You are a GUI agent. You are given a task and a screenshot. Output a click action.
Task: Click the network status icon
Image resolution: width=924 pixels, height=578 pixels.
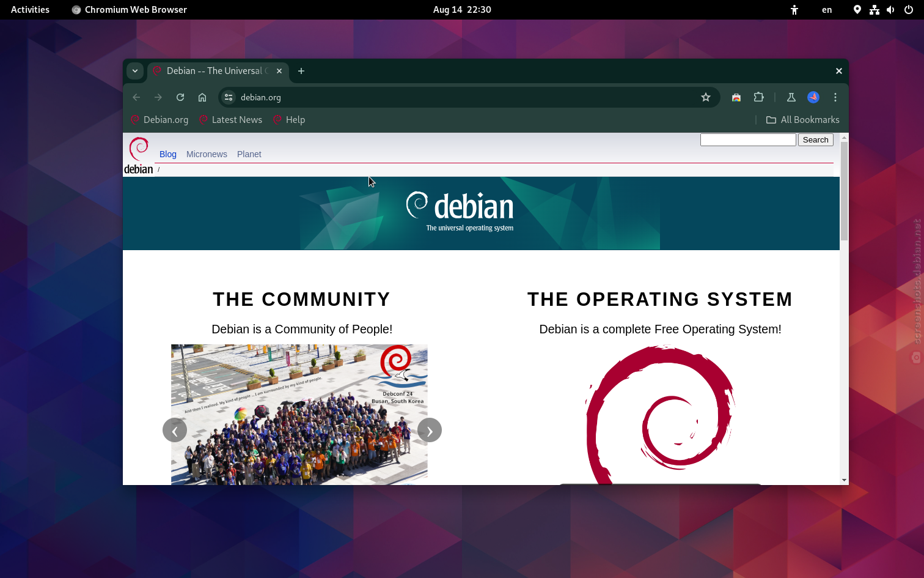[875, 10]
